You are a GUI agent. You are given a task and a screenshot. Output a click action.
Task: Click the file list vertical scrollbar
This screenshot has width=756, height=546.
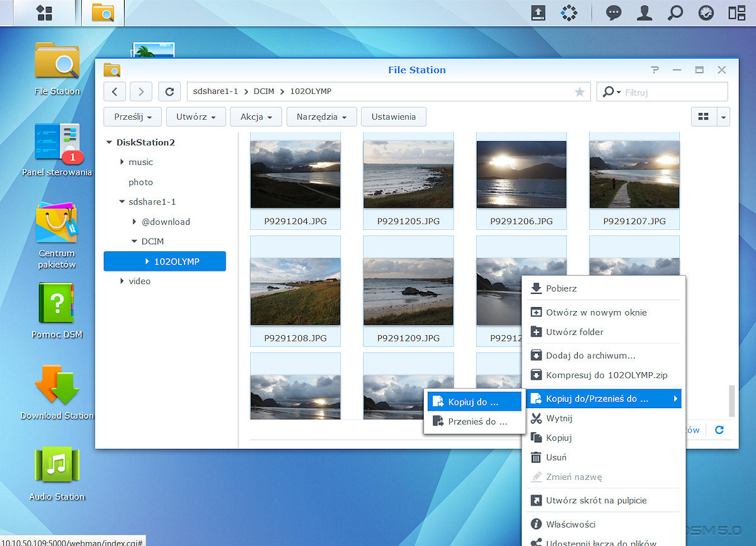(731, 401)
